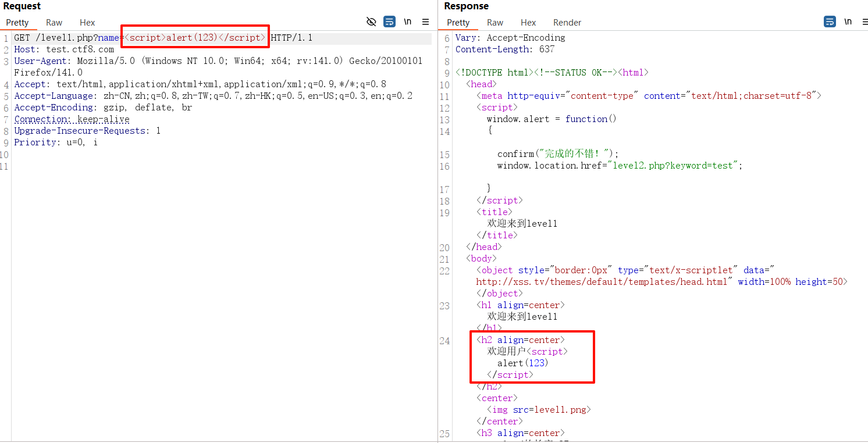Click the confirm("完成的不错！") line
The height and width of the screenshot is (443, 868).
[558, 154]
